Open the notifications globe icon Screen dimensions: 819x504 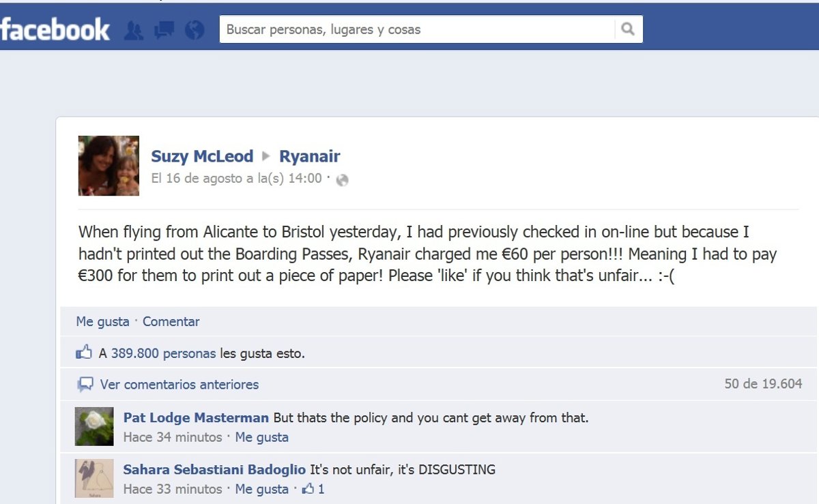(195, 30)
